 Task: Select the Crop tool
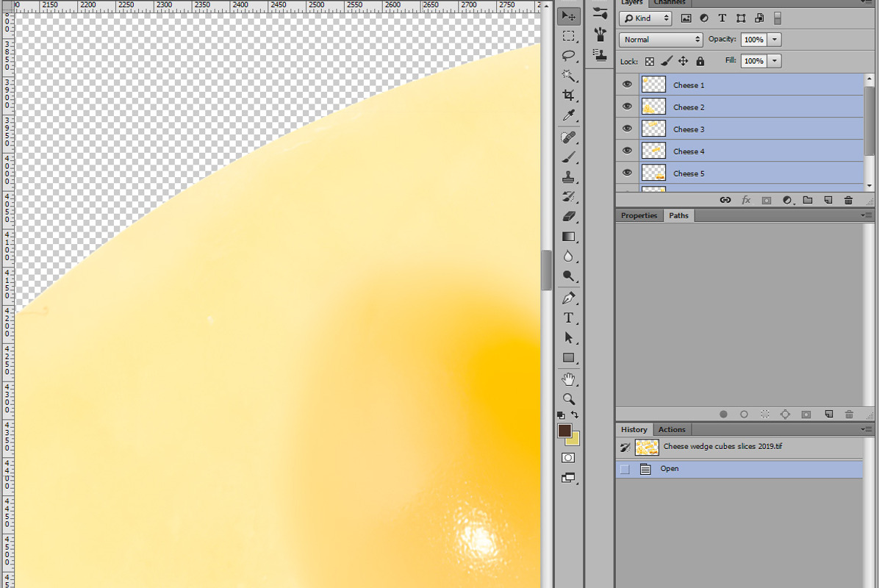click(x=568, y=96)
